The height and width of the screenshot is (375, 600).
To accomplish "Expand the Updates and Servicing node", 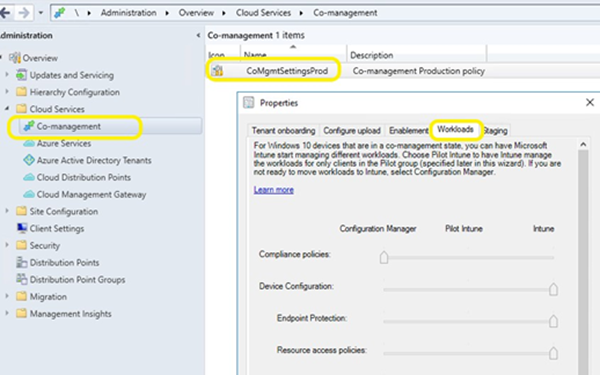I will point(7,74).
